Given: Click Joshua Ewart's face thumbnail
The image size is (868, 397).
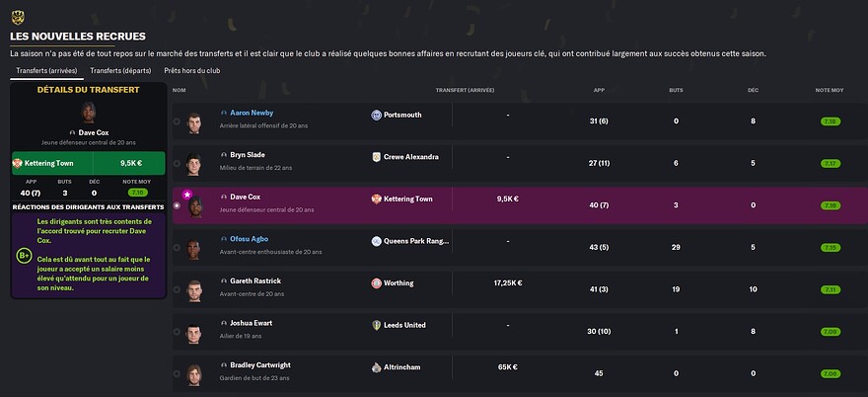Looking at the screenshot, I should click(193, 333).
